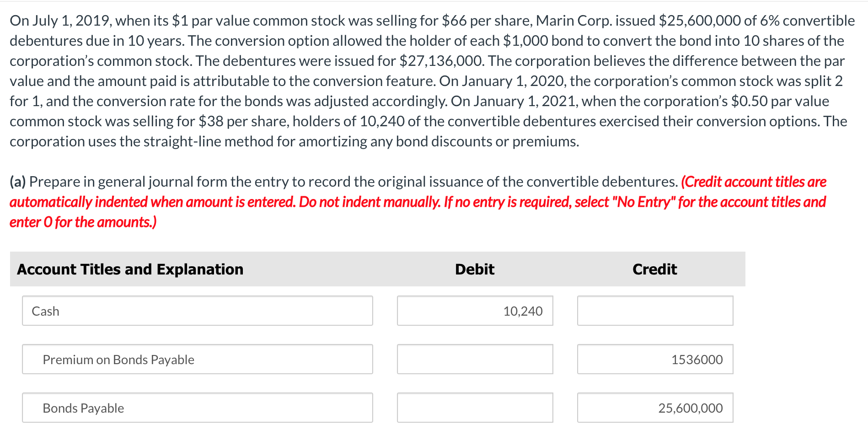Select the credit field showing 25,600,000
The height and width of the screenshot is (441, 868).
coord(655,408)
